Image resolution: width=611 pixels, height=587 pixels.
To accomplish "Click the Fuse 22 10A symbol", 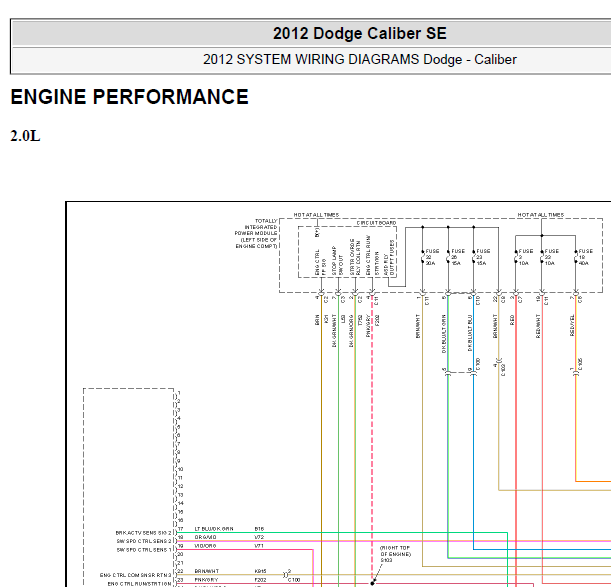I will click(542, 257).
